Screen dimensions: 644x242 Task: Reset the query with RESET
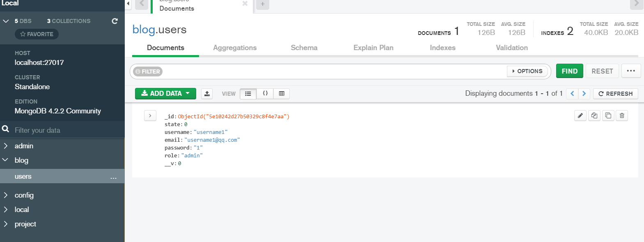coord(602,71)
